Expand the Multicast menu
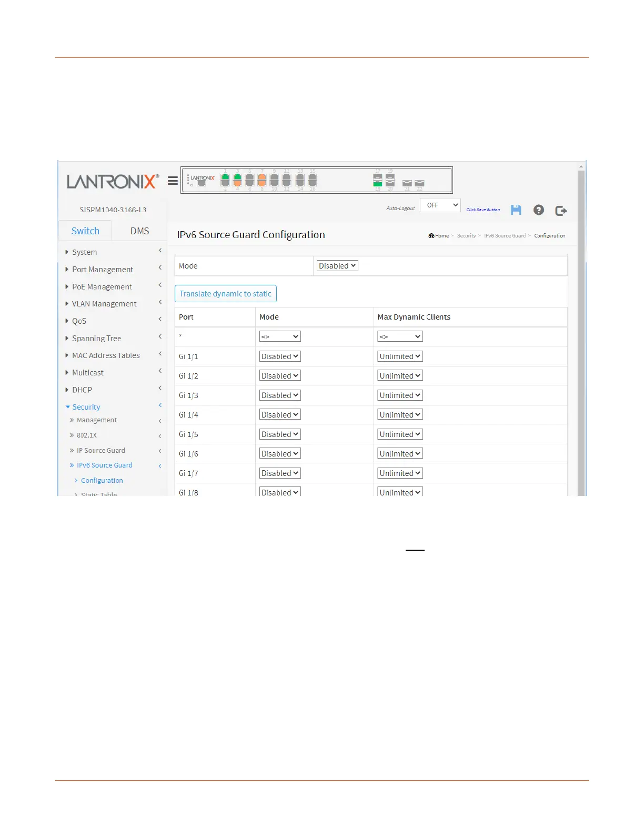 pos(87,373)
